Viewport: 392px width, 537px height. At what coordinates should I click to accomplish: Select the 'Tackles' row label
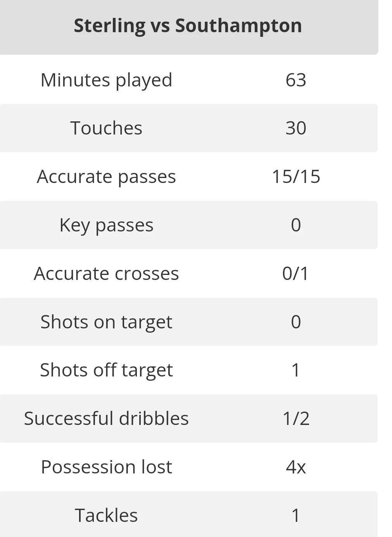106,516
